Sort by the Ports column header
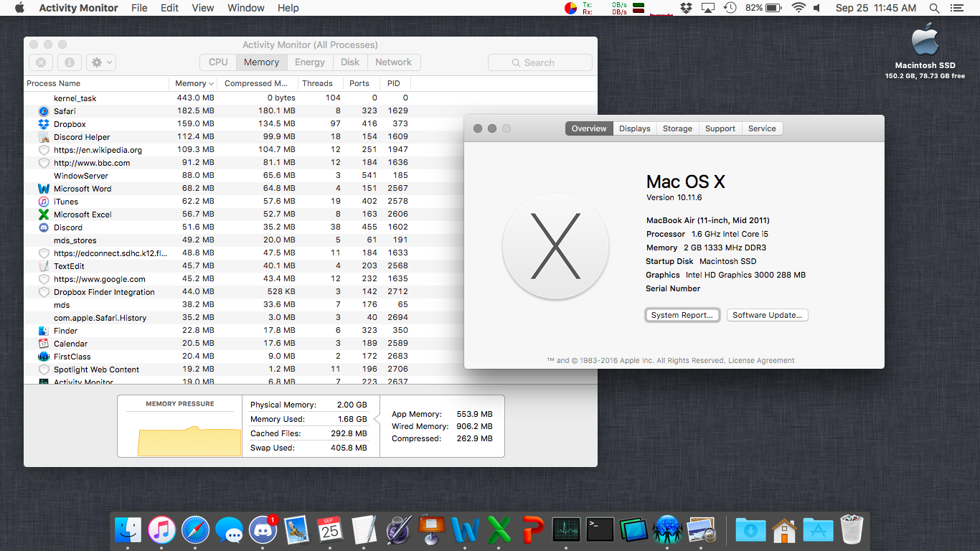 360,83
